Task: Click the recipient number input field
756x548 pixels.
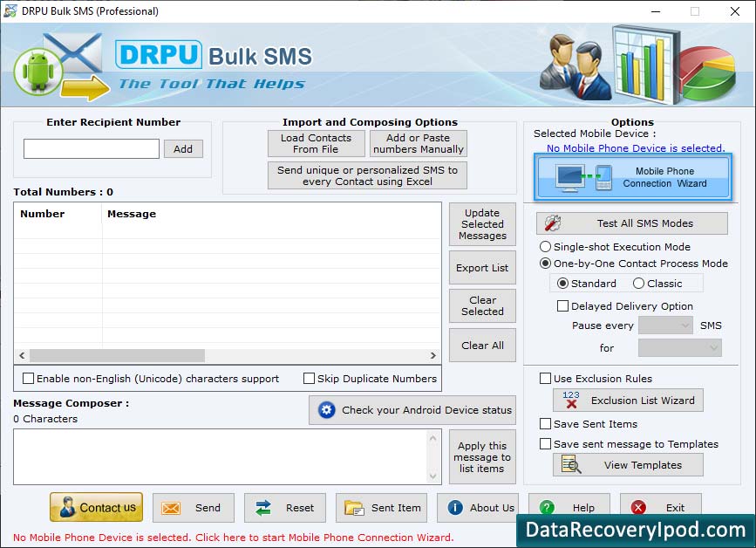Action: (92, 149)
